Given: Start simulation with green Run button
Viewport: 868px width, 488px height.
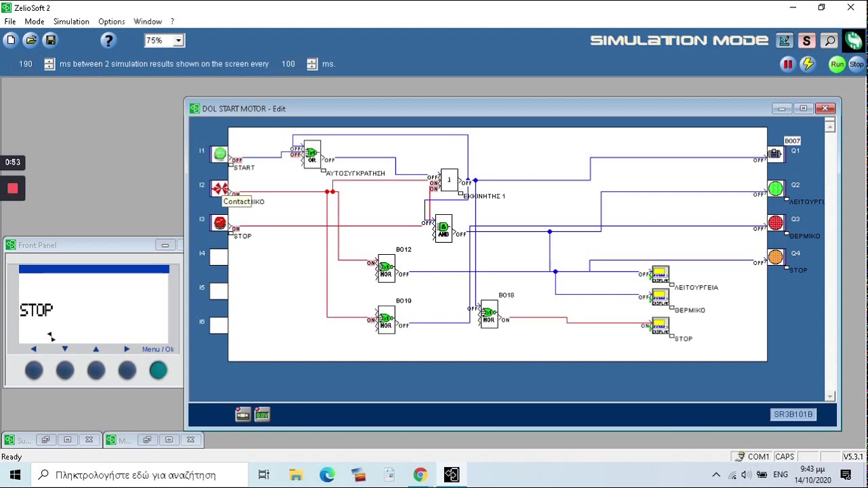Looking at the screenshot, I should point(837,64).
